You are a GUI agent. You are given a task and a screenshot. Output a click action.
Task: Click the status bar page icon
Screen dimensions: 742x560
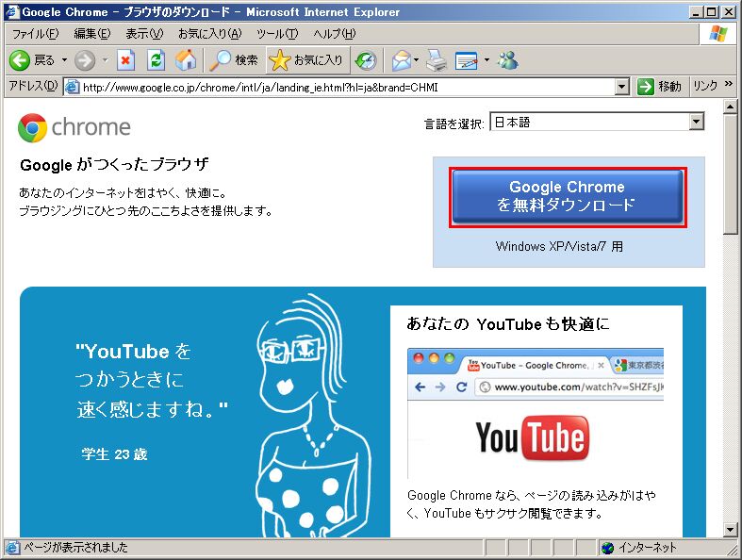pos(13,548)
